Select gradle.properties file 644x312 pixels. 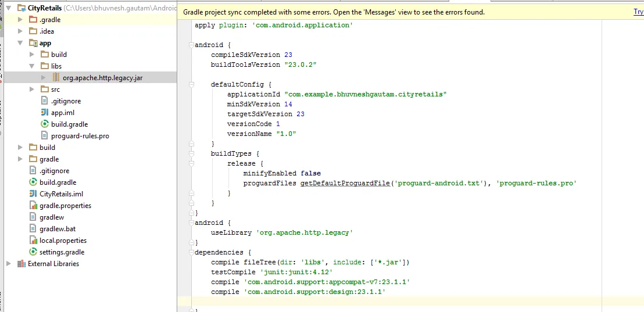[x=65, y=206]
